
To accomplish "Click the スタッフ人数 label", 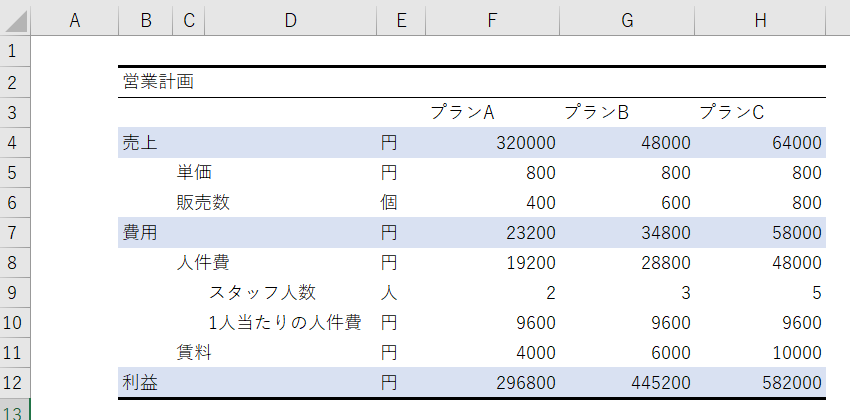I will tap(262, 293).
